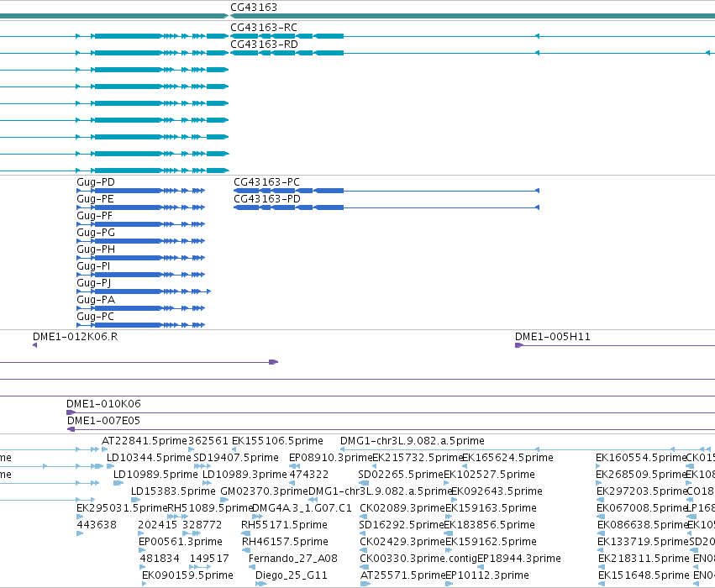715x588 pixels.
Task: Click the DME1-012K06.R clone label
Action: pyautogui.click(x=76, y=336)
